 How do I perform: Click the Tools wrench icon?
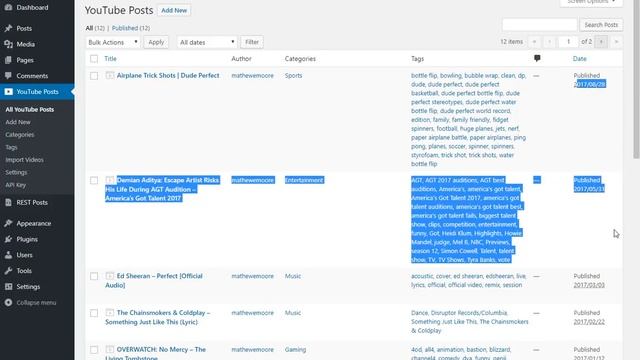click(x=8, y=271)
